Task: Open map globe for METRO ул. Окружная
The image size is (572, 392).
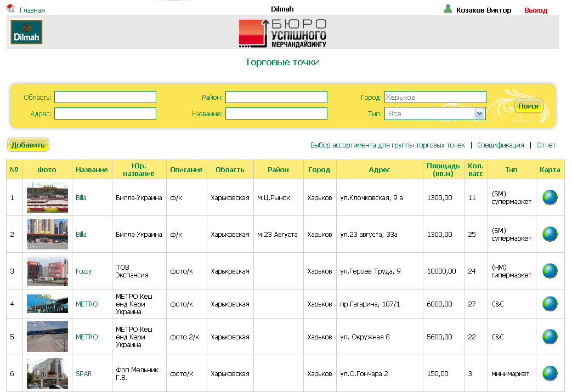Action: coord(550,337)
